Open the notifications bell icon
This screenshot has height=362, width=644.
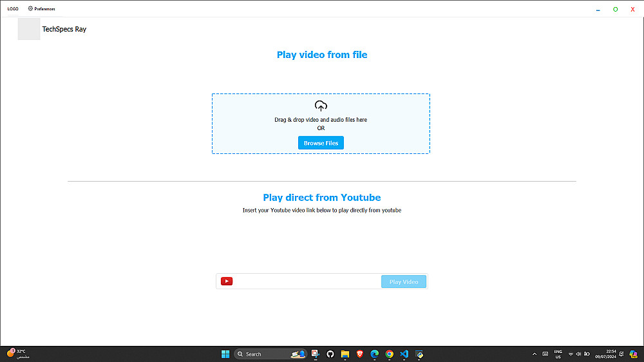click(621, 354)
